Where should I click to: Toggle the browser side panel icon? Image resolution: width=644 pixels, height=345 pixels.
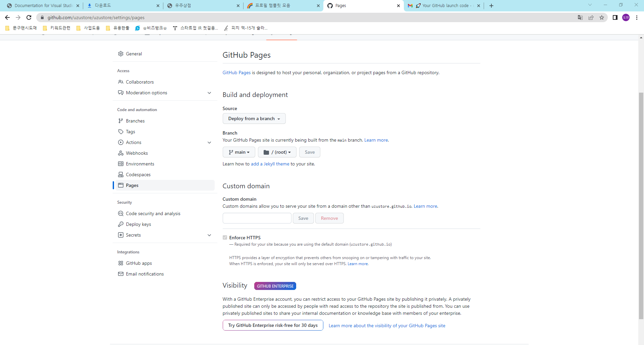615,17
